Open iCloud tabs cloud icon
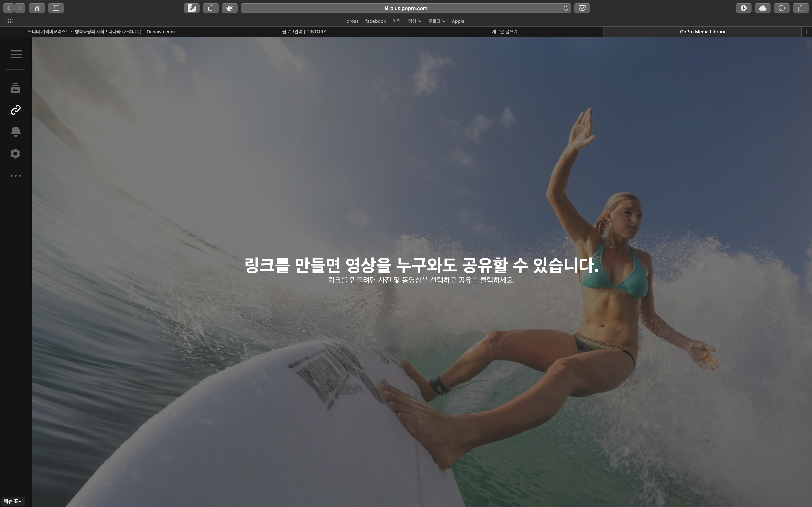The image size is (812, 507). click(x=763, y=8)
